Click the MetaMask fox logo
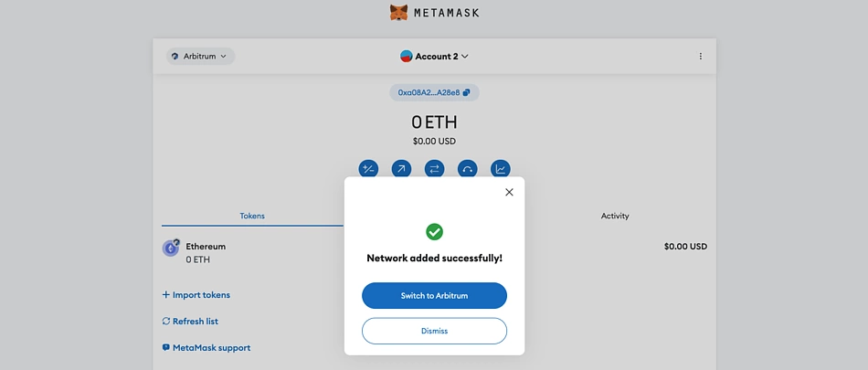 pos(398,12)
